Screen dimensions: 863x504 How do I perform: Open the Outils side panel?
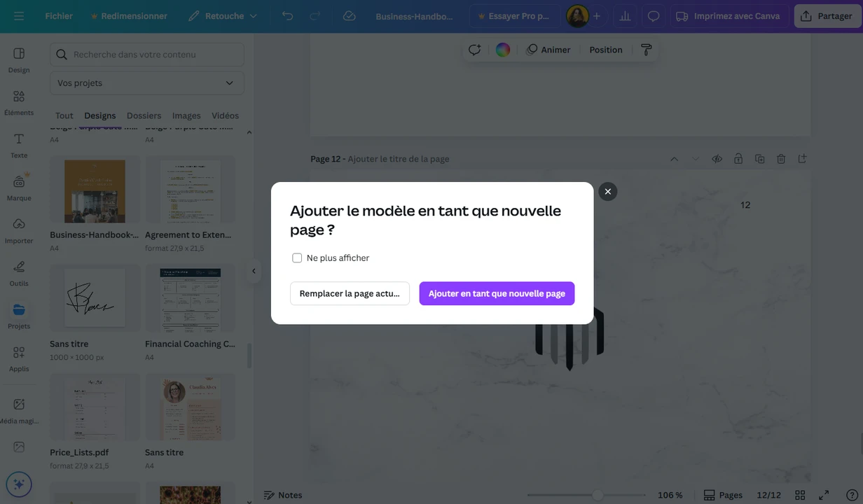(19, 273)
